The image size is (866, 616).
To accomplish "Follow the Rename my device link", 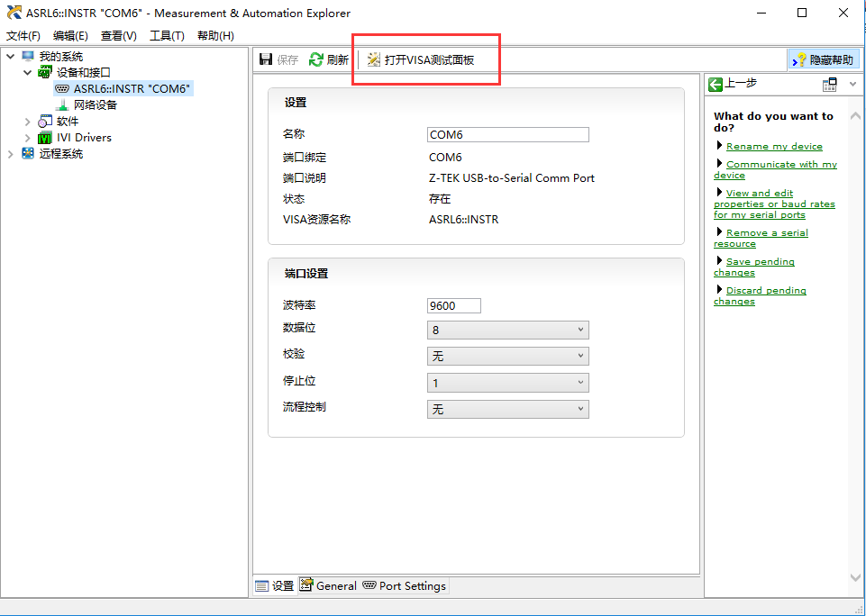I will [x=774, y=146].
